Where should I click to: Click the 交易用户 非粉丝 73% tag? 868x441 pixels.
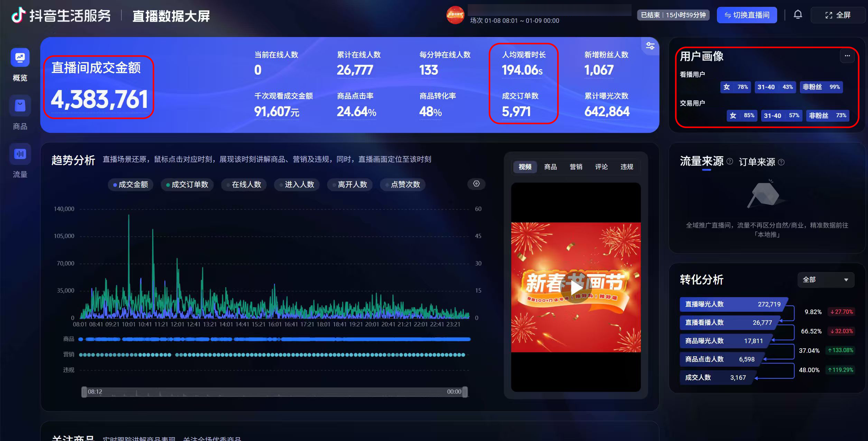pos(828,116)
